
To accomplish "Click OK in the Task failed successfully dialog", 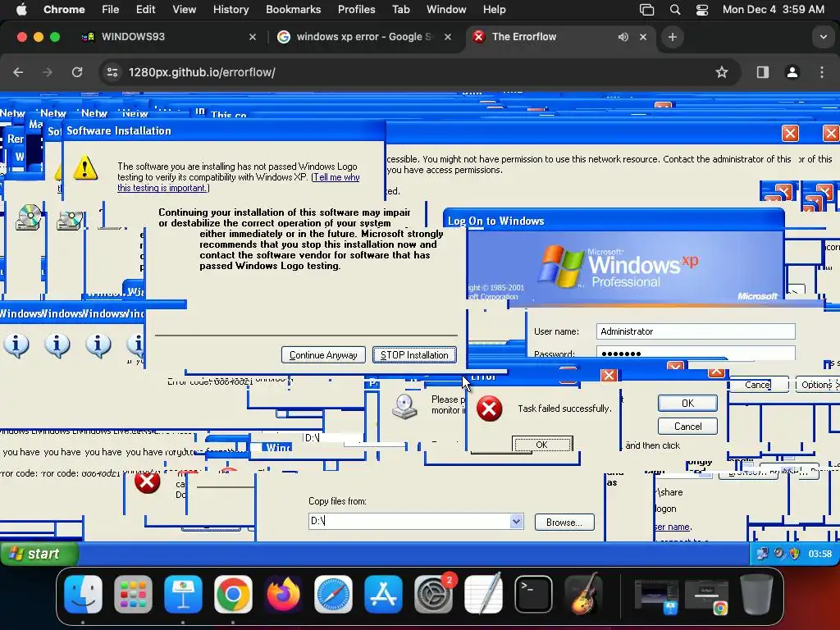I will click(541, 444).
